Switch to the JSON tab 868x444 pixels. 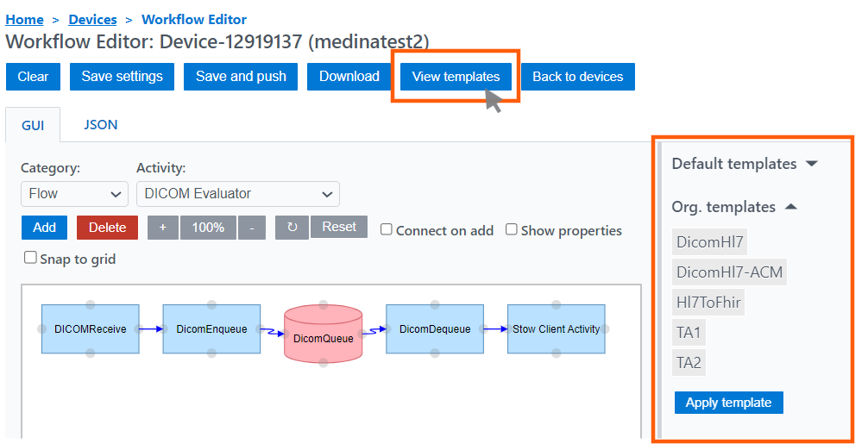pos(101,125)
